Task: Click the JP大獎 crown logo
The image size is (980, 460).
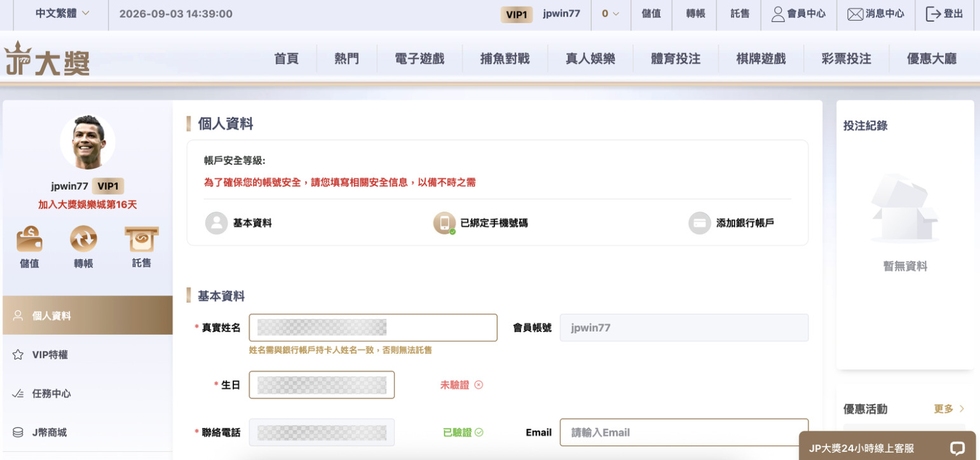Action: (x=46, y=58)
